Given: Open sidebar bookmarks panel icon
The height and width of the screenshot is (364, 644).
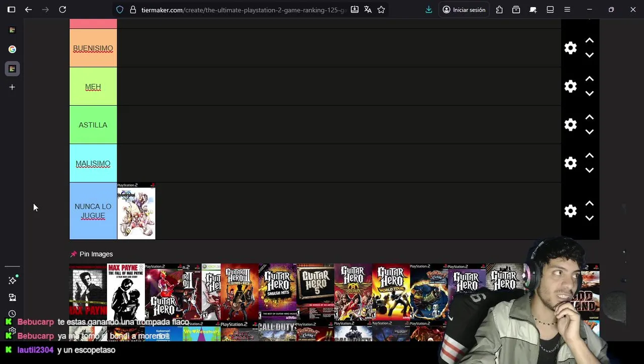Looking at the screenshot, I should 12,297.
